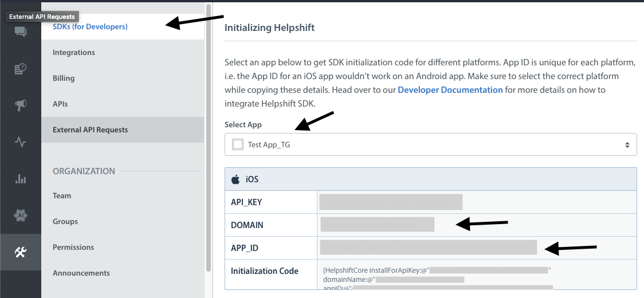Open the Issues chat icon in sidebar

click(x=21, y=32)
